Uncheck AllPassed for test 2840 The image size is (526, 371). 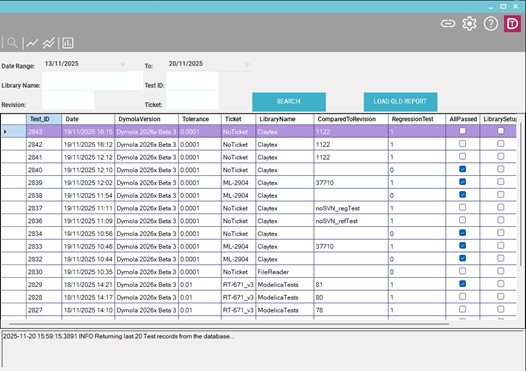pyautogui.click(x=463, y=169)
